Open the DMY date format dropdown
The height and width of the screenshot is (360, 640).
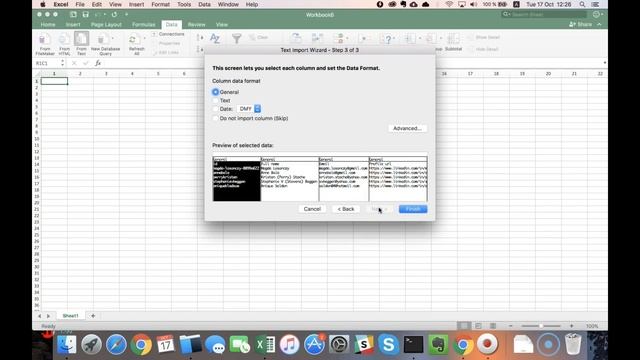pyautogui.click(x=249, y=109)
